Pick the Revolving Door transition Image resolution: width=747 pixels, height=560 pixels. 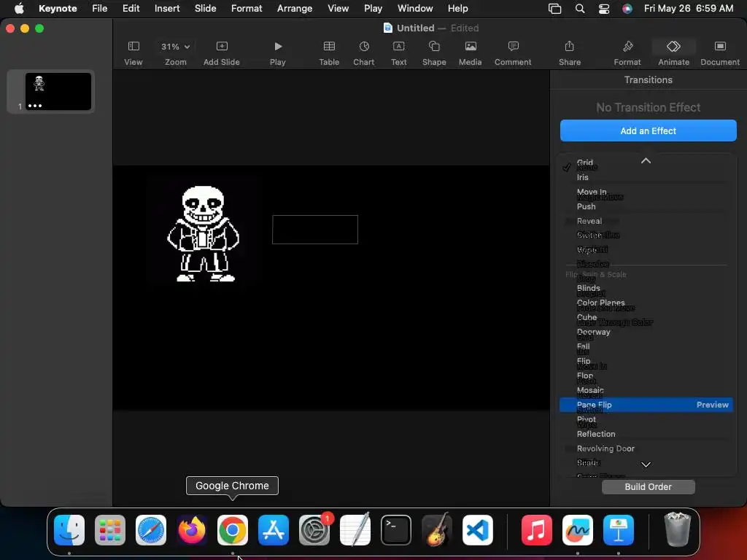coord(605,448)
